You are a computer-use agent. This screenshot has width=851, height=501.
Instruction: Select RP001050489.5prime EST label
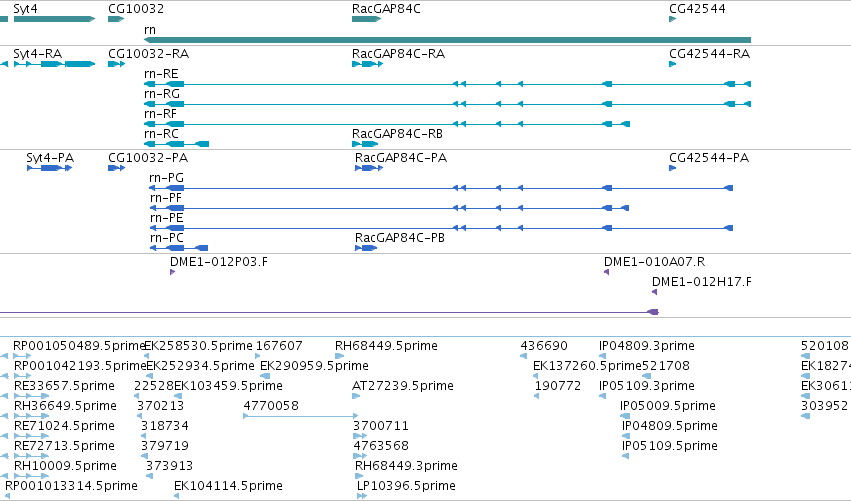pyautogui.click(x=80, y=346)
